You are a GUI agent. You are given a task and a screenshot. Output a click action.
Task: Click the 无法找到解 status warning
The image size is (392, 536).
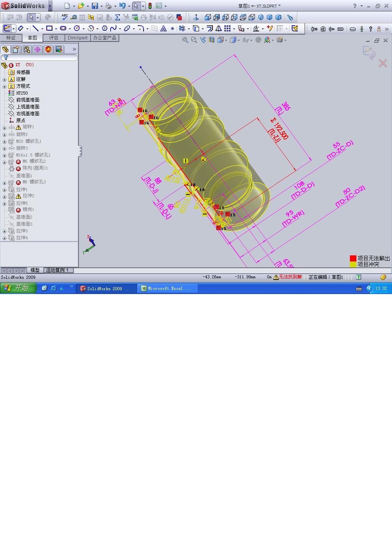click(288, 277)
